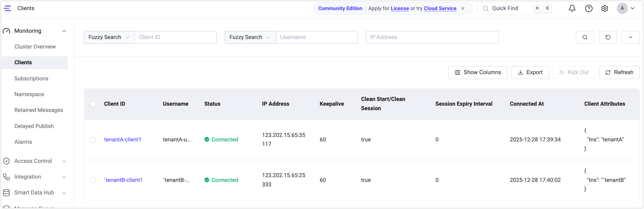Dismiss the Community Edition banner
This screenshot has width=644, height=209.
[463, 8]
